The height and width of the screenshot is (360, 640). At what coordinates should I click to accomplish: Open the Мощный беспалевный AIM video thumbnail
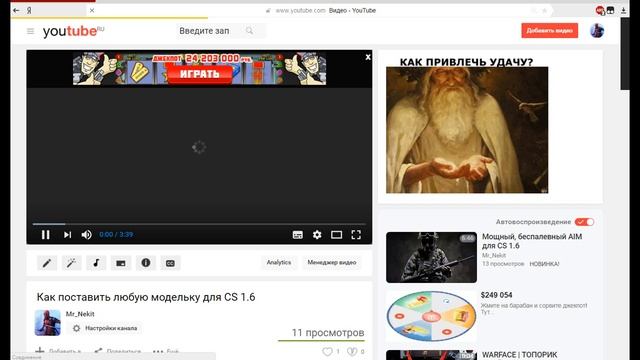[431, 257]
